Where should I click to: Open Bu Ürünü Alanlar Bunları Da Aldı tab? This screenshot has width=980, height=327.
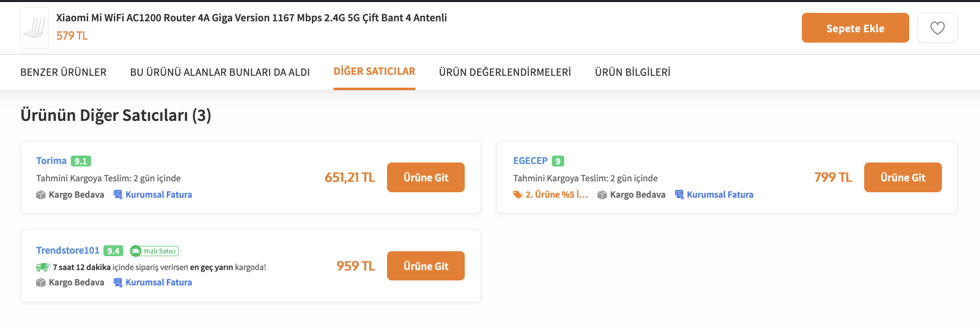220,72
